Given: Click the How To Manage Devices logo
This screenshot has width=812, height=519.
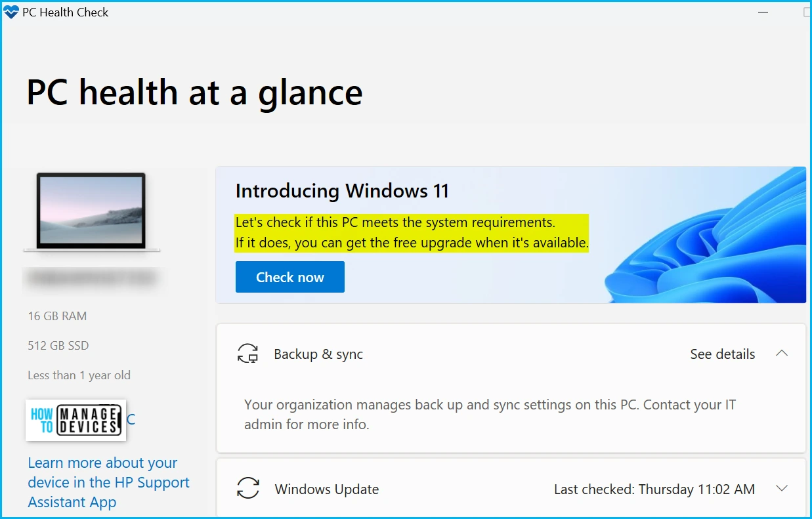Looking at the screenshot, I should click(x=76, y=420).
